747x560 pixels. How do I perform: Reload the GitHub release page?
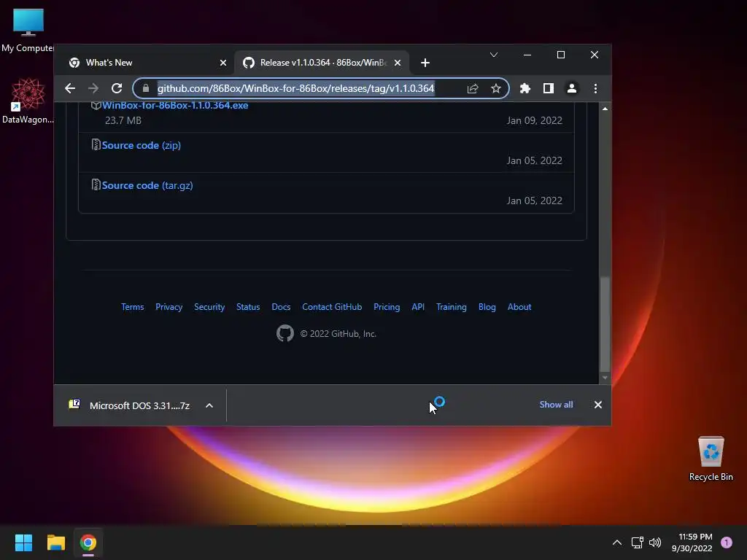click(117, 88)
